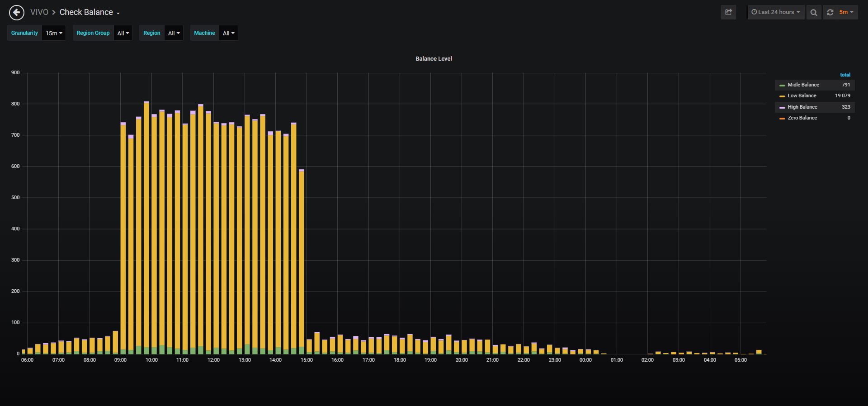Viewport: 868px width, 406px height.
Task: Click the Balance Level panel title
Action: point(434,59)
